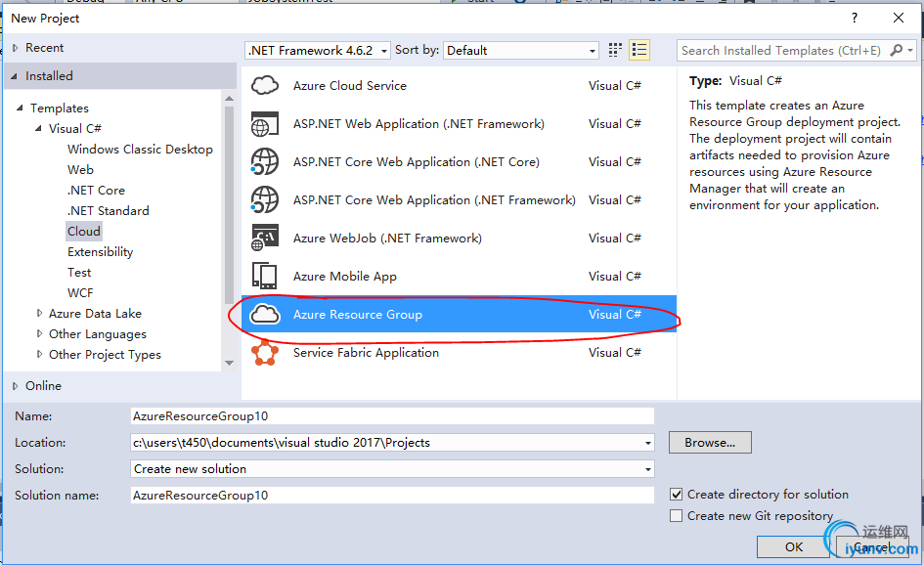Select the .NET Core category
The height and width of the screenshot is (565, 924).
pyautogui.click(x=96, y=191)
